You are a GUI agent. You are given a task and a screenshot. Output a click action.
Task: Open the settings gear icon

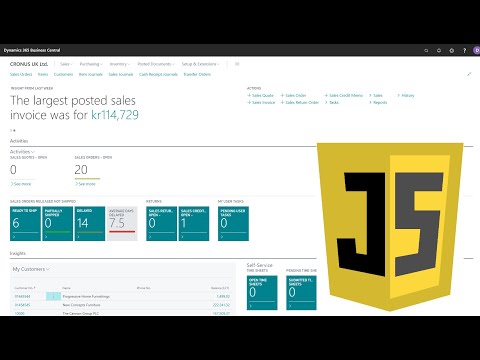[452, 51]
